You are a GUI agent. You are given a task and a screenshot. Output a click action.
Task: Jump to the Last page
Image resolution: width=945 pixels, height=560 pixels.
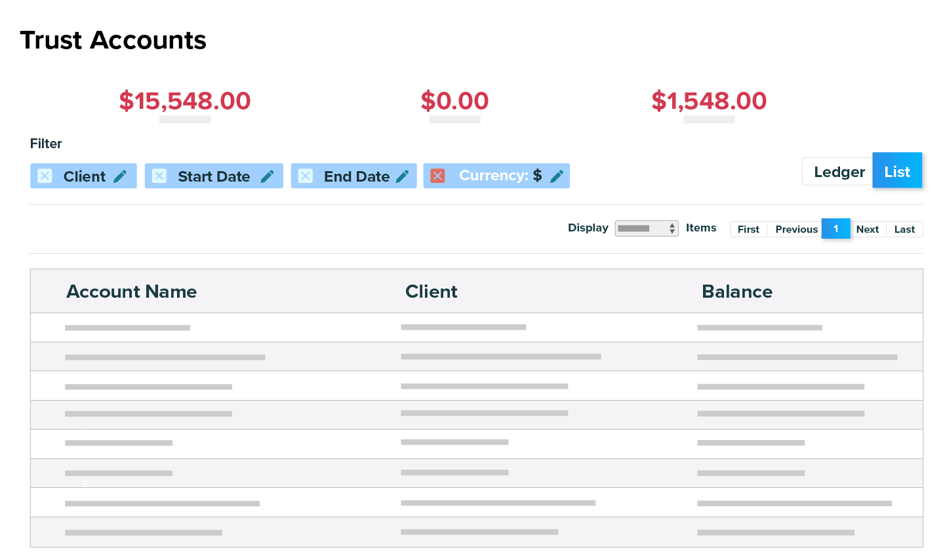coord(904,229)
